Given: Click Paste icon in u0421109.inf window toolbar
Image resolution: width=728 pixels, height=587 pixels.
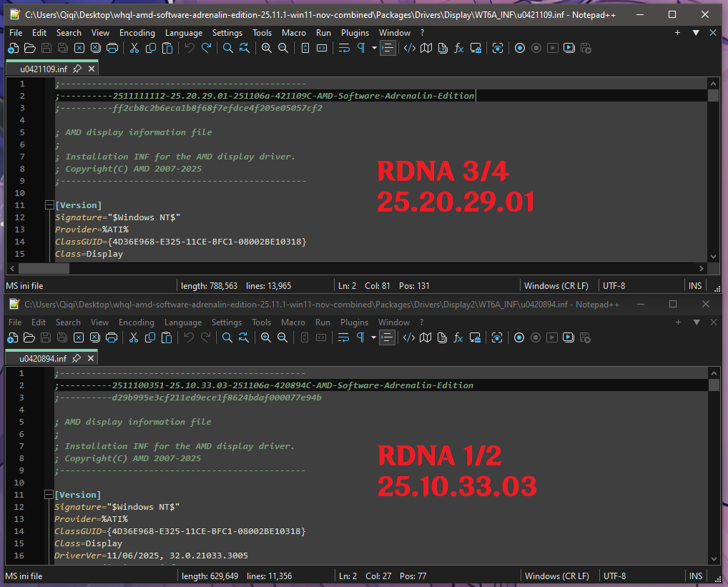Looking at the screenshot, I should point(167,48).
